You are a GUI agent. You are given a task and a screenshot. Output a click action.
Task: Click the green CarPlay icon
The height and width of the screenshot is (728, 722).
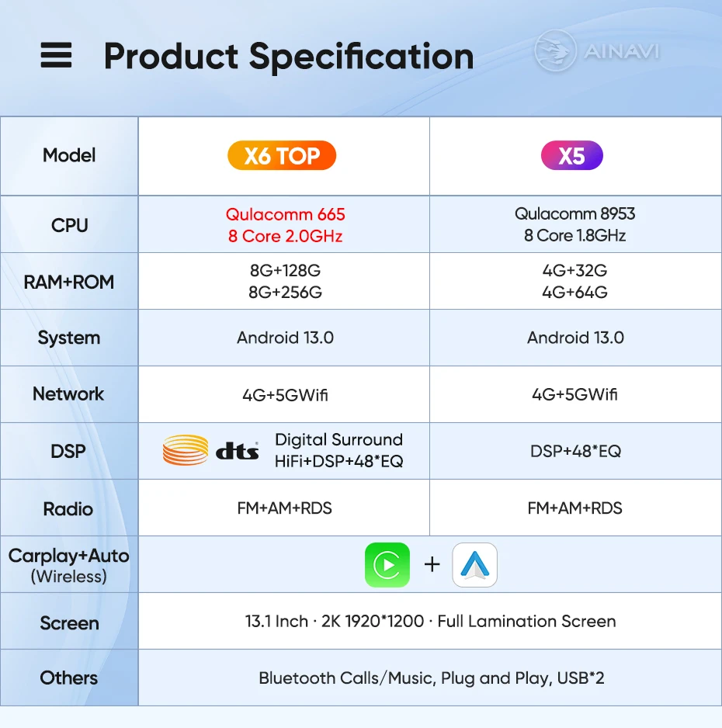[387, 564]
